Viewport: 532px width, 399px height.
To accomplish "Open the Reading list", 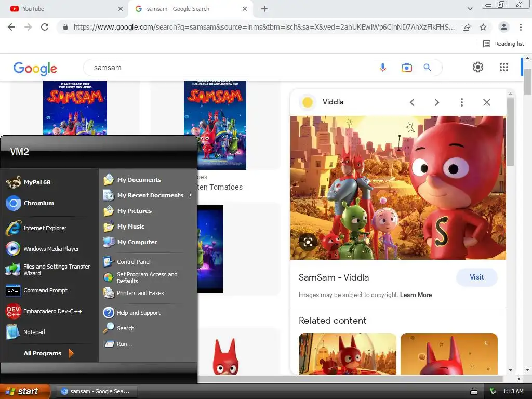I will (503, 44).
